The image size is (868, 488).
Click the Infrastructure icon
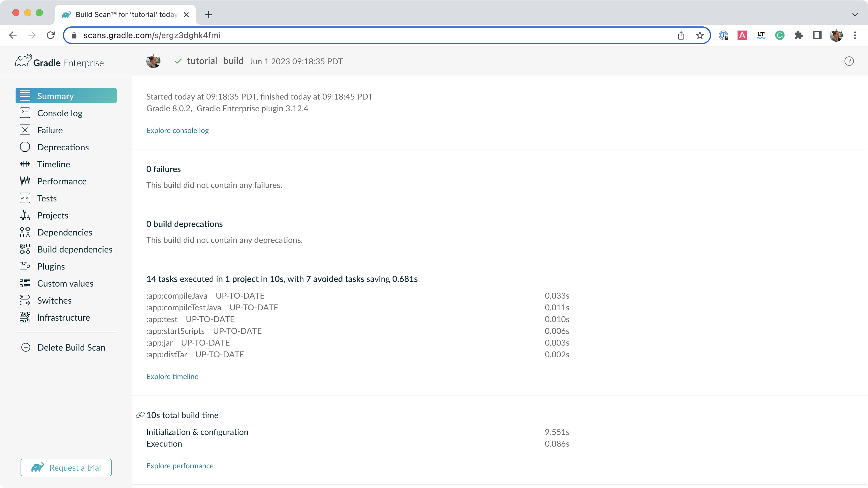tap(25, 317)
